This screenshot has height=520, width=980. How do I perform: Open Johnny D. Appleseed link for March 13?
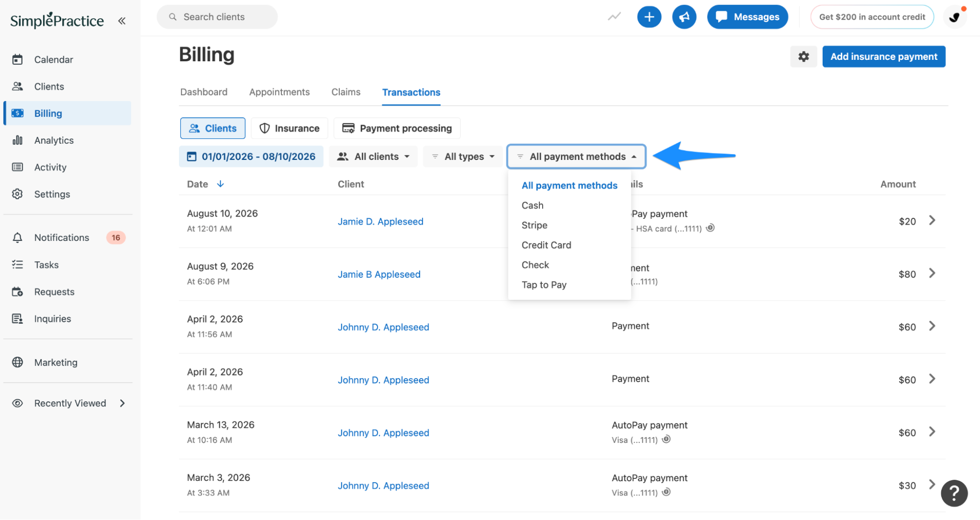[x=383, y=433]
